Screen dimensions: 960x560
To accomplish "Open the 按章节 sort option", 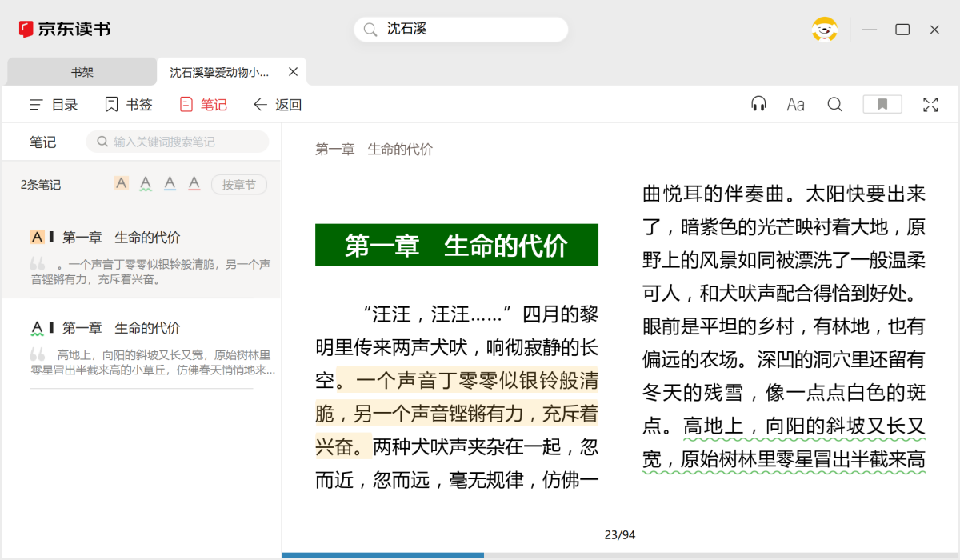I will pyautogui.click(x=238, y=185).
